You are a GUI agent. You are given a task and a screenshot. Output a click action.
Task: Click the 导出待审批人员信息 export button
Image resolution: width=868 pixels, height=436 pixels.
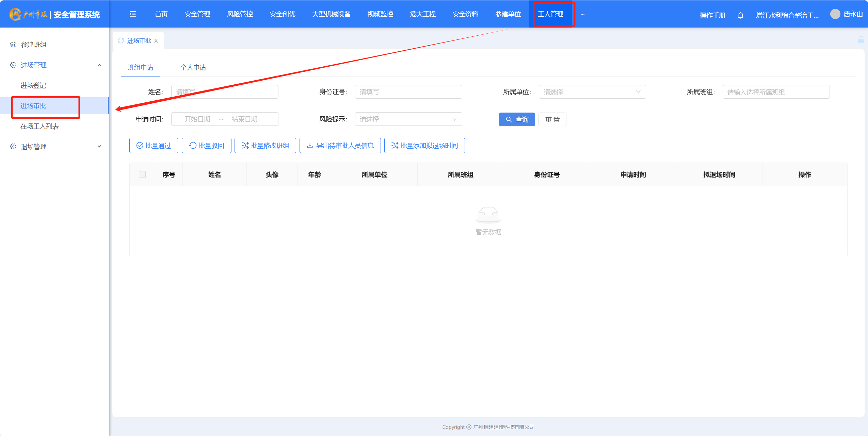pos(340,146)
